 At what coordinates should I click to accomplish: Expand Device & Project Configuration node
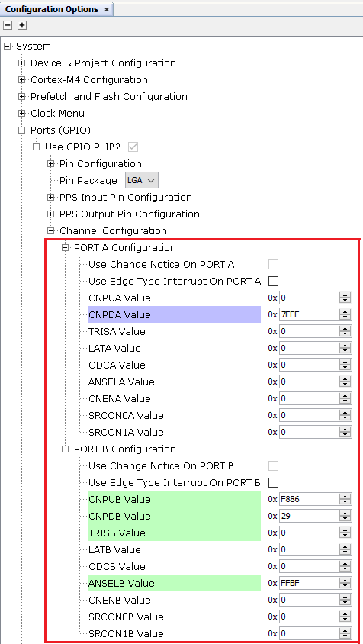[x=22, y=63]
